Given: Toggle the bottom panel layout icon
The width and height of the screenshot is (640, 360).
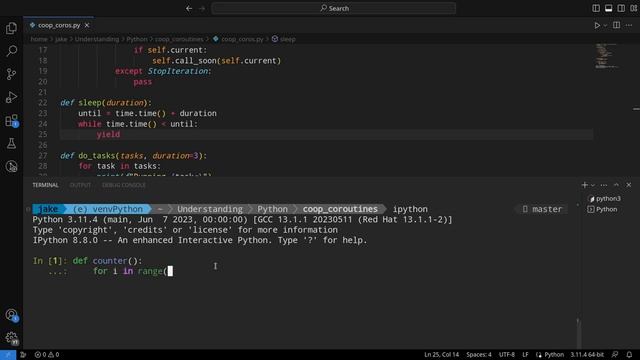Looking at the screenshot, I should 609,8.
